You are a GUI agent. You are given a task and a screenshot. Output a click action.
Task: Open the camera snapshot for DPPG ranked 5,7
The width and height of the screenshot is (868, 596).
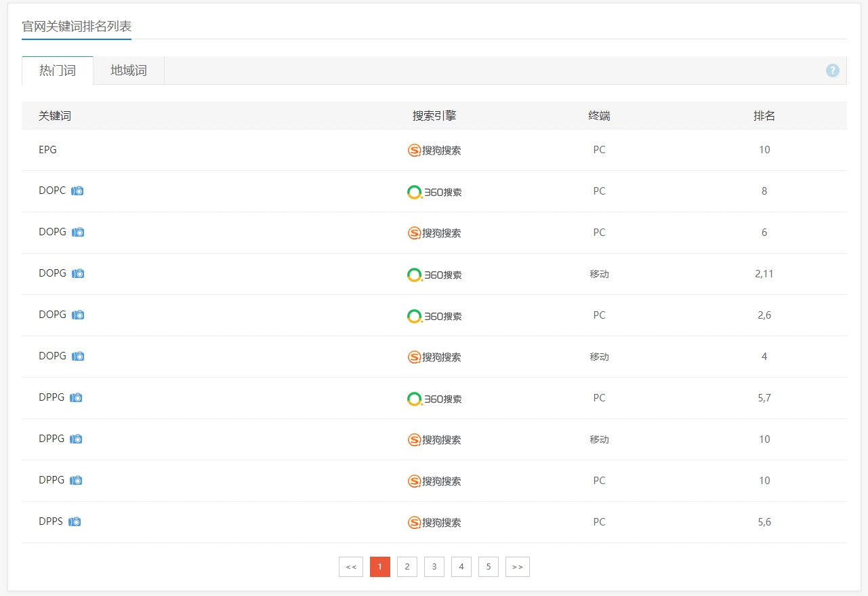pyautogui.click(x=76, y=398)
